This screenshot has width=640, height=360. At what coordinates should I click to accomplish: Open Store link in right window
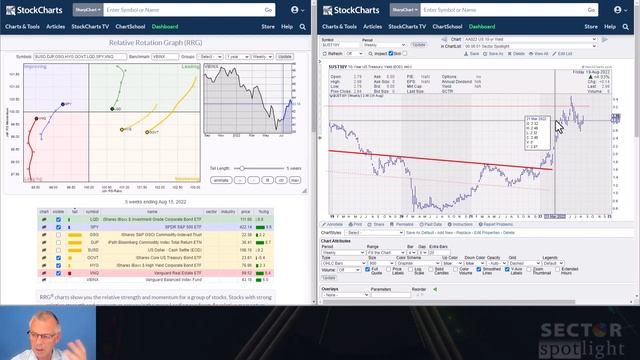point(591,27)
